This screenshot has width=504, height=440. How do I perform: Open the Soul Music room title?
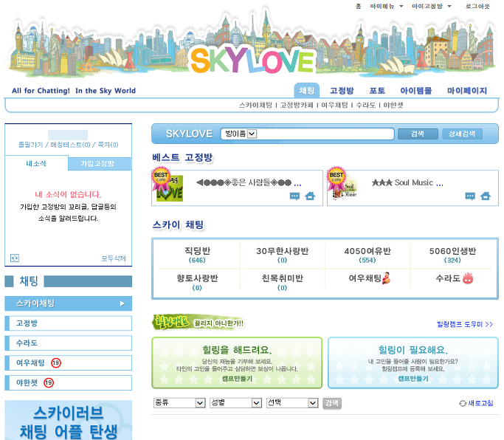pyautogui.click(x=407, y=182)
